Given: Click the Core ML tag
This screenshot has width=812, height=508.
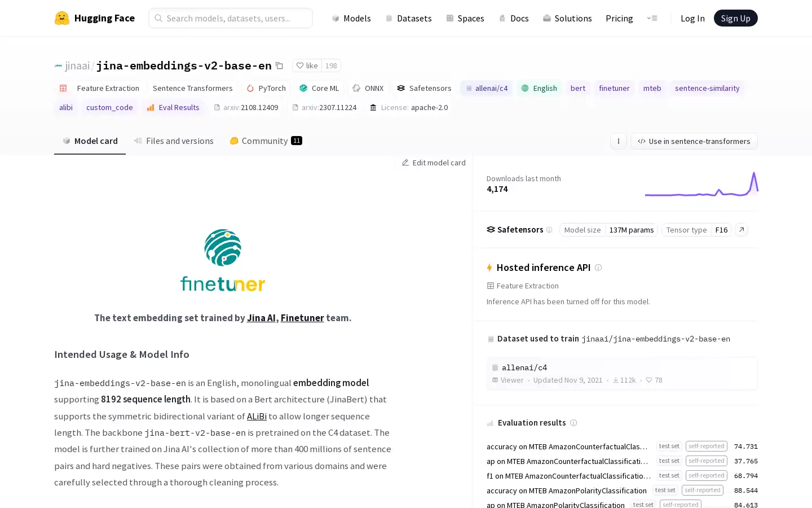Looking at the screenshot, I should (319, 88).
